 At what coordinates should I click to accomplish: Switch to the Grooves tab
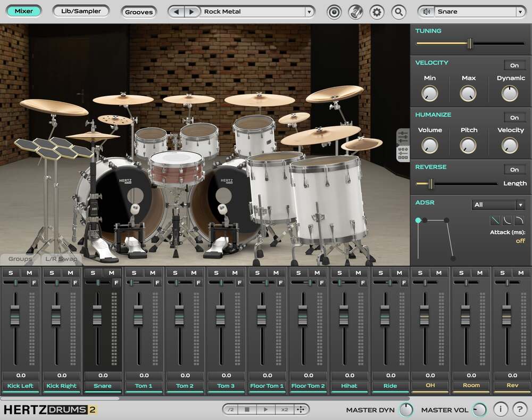[x=139, y=12]
